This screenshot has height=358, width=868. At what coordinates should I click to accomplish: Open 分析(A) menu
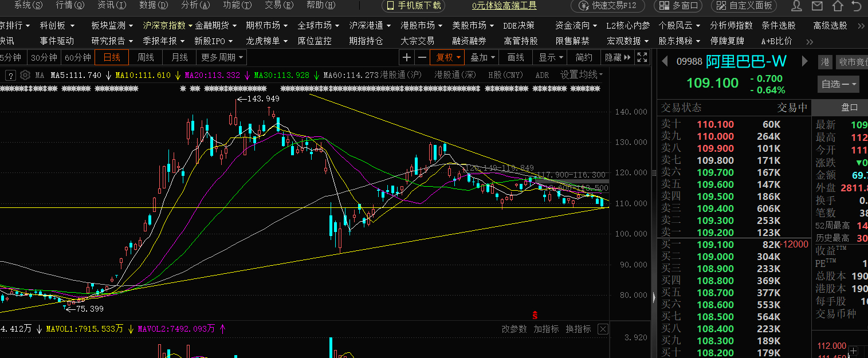click(195, 6)
